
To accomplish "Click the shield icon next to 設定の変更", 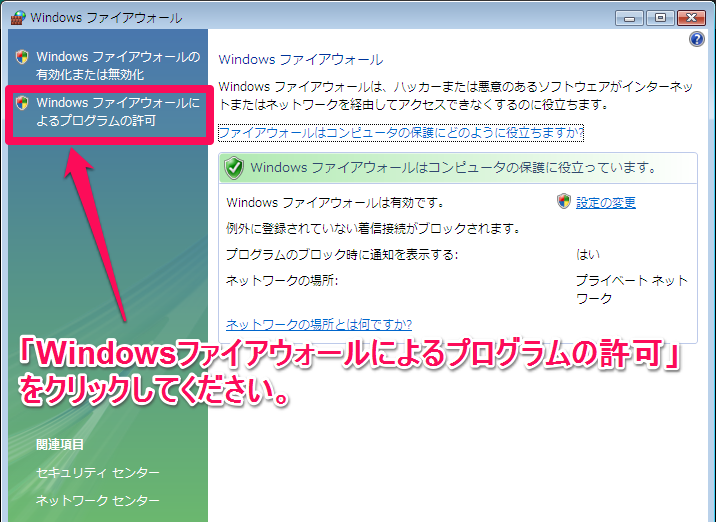I will point(564,201).
